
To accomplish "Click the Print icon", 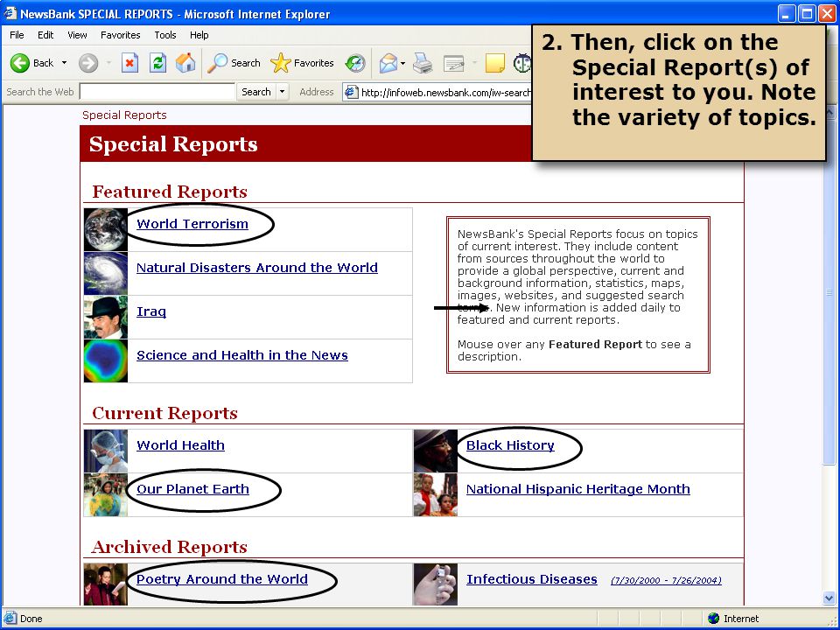I will 423,63.
